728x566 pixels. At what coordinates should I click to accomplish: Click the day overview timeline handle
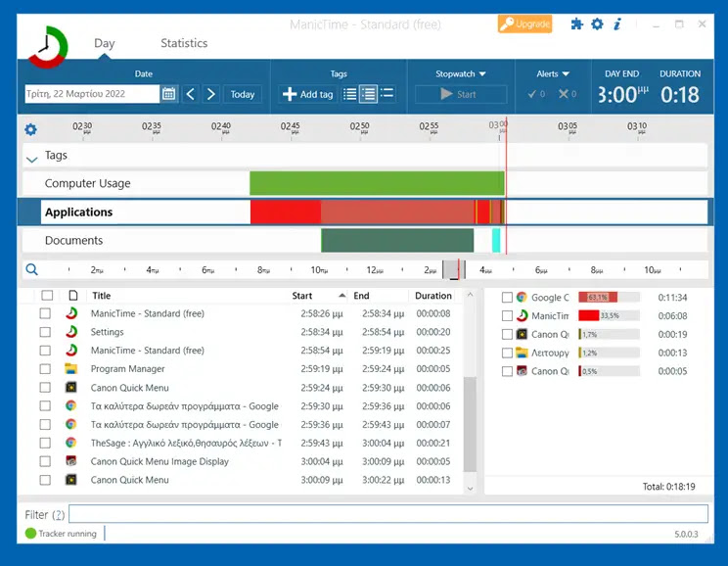(454, 269)
